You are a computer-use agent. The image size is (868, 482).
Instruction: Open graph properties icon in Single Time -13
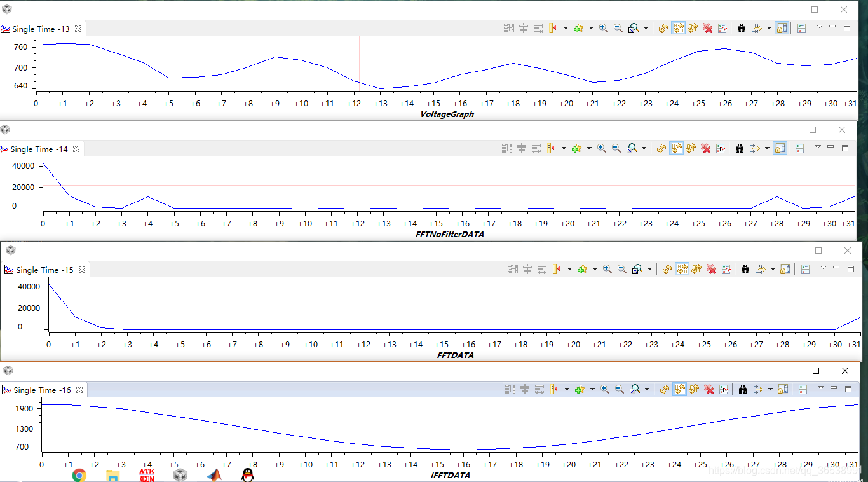tap(722, 29)
